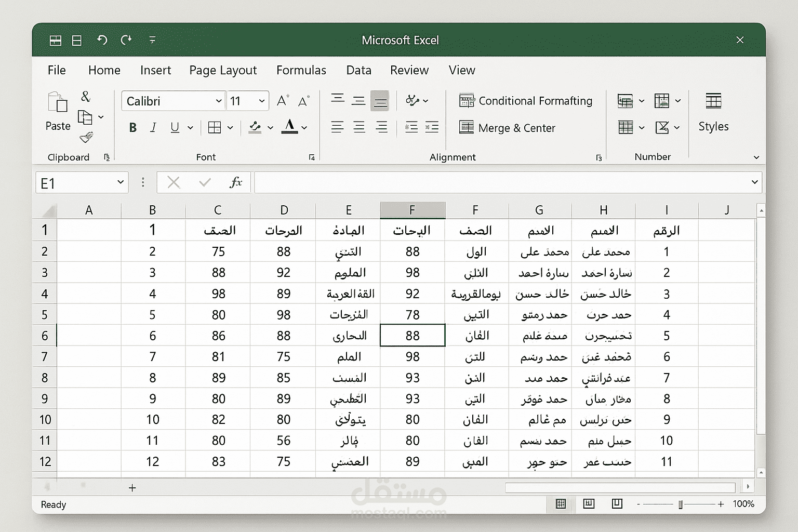Viewport: 798px width, 532px height.
Task: Expand the formula bar chevron
Action: pyautogui.click(x=754, y=182)
